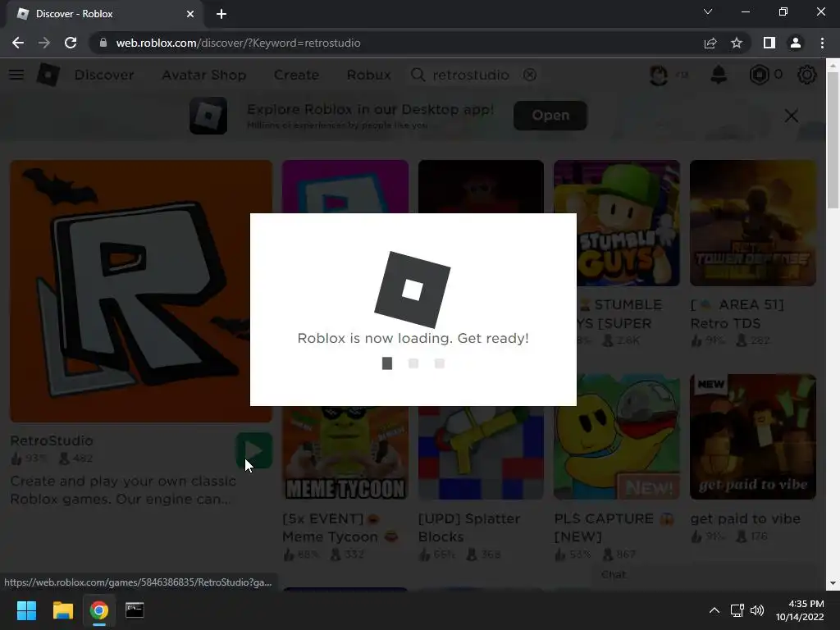Screen dimensions: 840x630
Task: Click the site lock icon in address bar
Action: (103, 43)
